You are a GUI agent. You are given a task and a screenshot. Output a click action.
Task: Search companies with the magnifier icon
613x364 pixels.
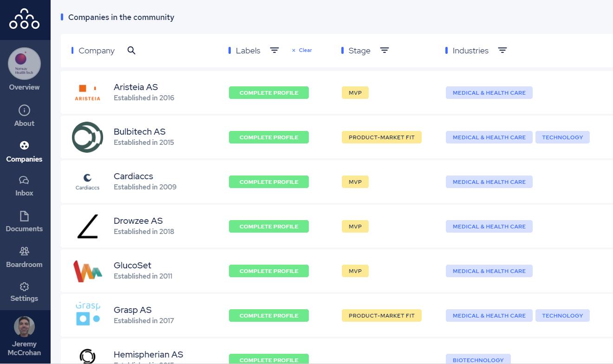131,51
